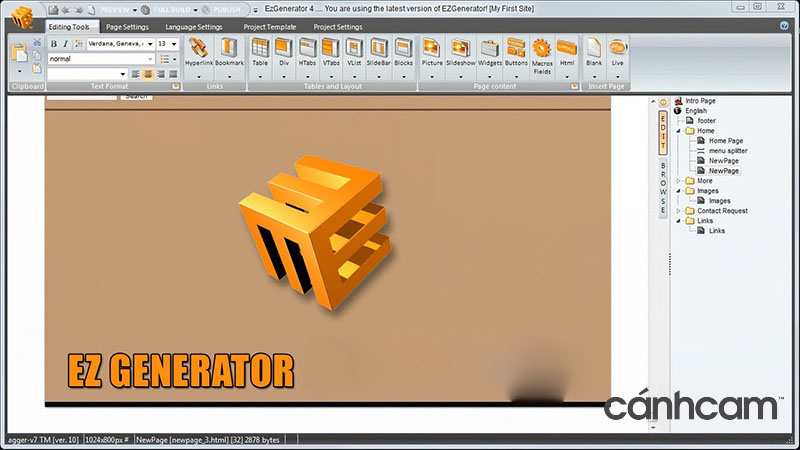Screen dimensions: 800x450
Task: Open Text Format group dialog launcher
Action: tap(176, 86)
